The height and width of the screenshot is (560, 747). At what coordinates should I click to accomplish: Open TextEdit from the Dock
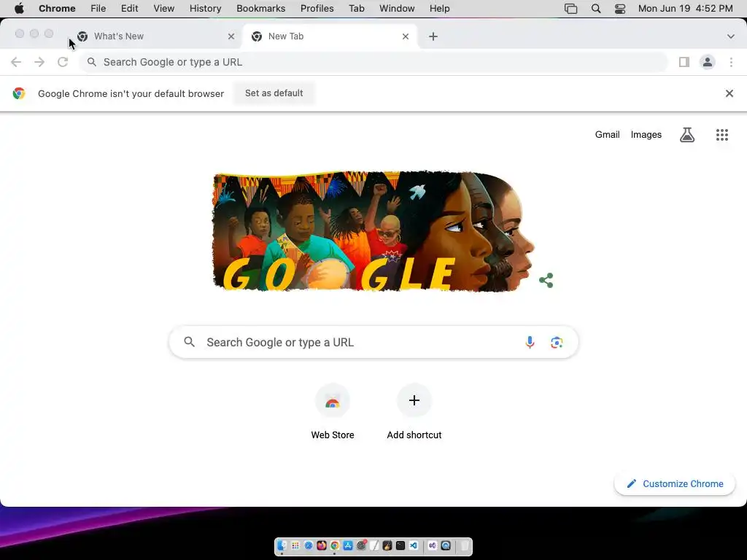click(x=374, y=545)
